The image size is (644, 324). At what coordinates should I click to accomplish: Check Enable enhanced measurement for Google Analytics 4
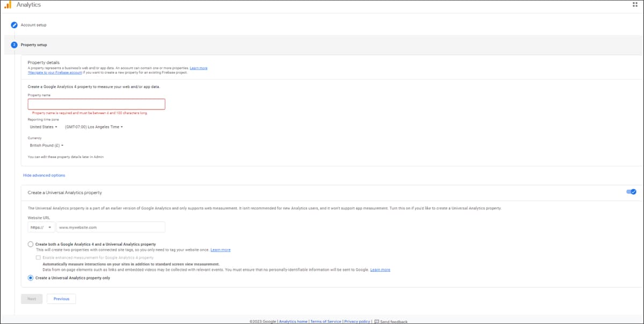pos(38,257)
